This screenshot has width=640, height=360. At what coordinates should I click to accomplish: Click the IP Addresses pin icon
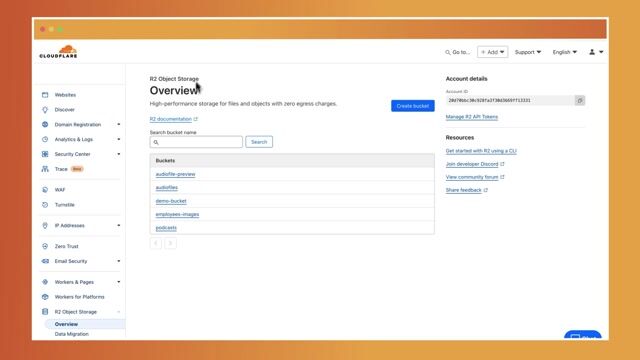(45, 225)
